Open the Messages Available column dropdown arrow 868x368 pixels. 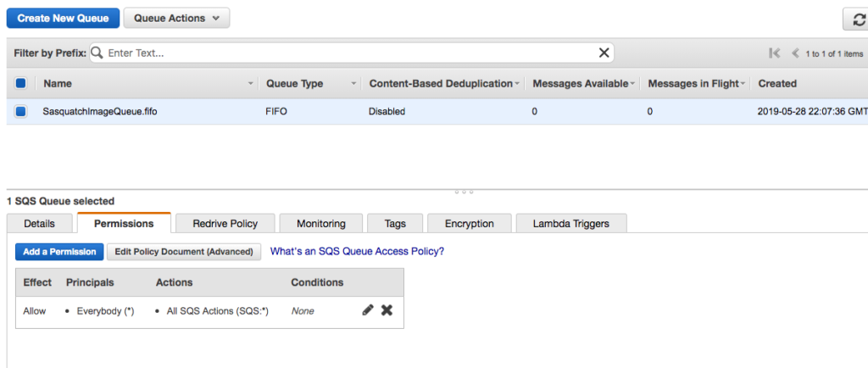(x=632, y=84)
